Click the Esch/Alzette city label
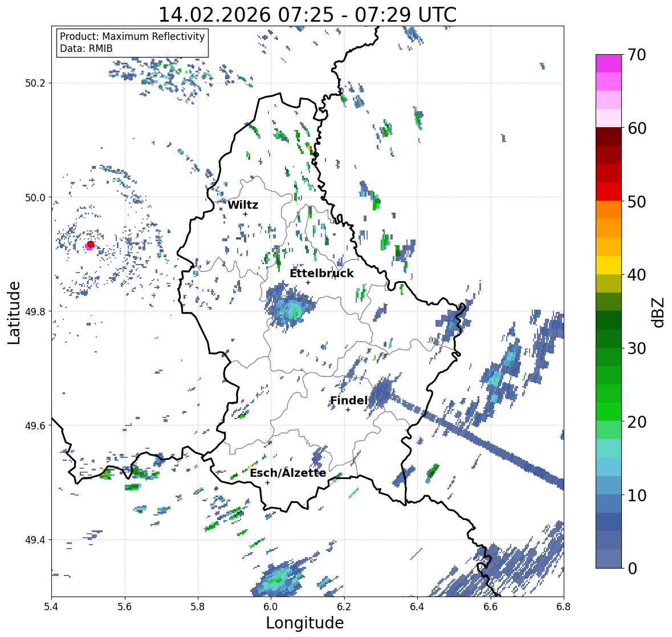 click(x=288, y=473)
